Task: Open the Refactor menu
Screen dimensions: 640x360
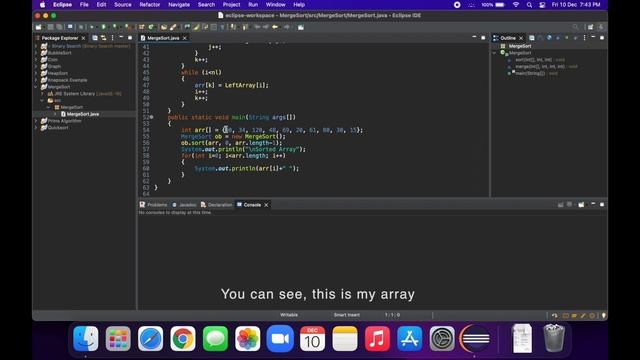Action: [x=150, y=5]
